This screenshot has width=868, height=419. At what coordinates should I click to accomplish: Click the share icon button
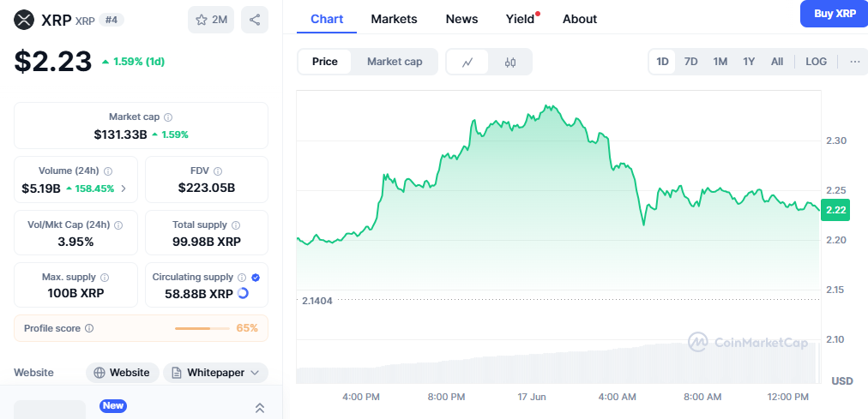pyautogui.click(x=255, y=20)
